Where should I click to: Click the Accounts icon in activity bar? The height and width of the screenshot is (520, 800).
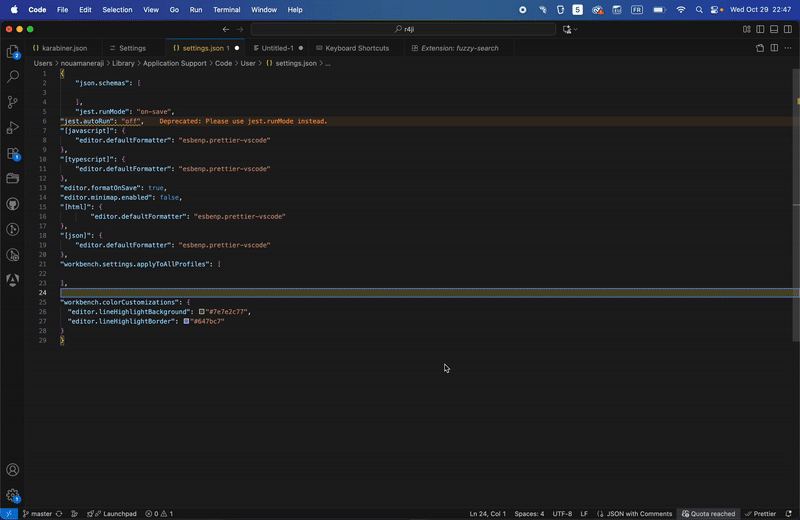pos(13,469)
